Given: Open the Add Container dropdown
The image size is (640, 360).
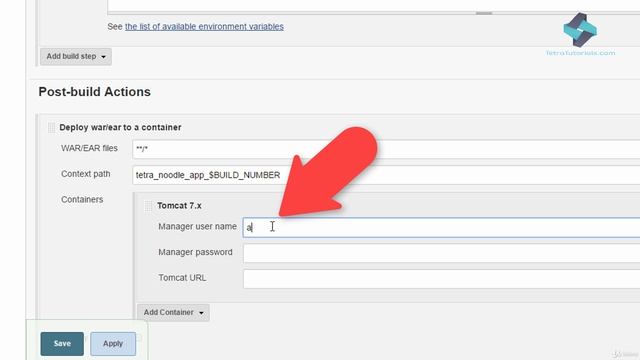Looking at the screenshot, I should (173, 313).
